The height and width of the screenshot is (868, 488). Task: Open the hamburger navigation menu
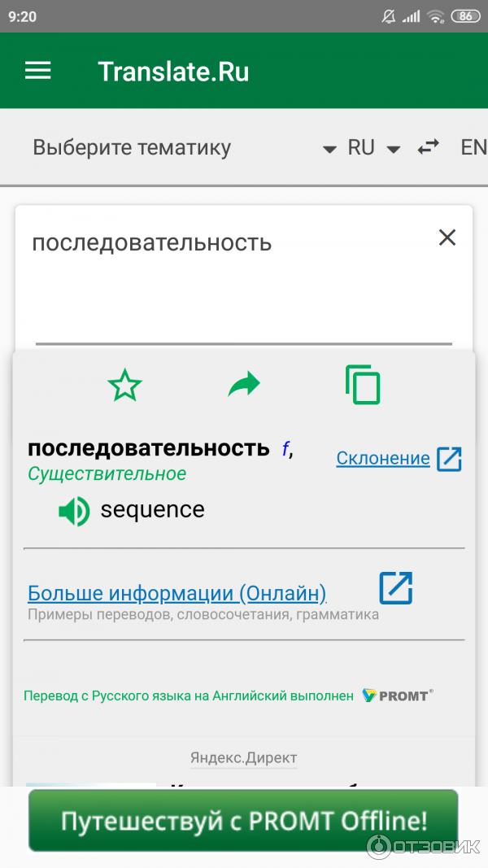(38, 71)
